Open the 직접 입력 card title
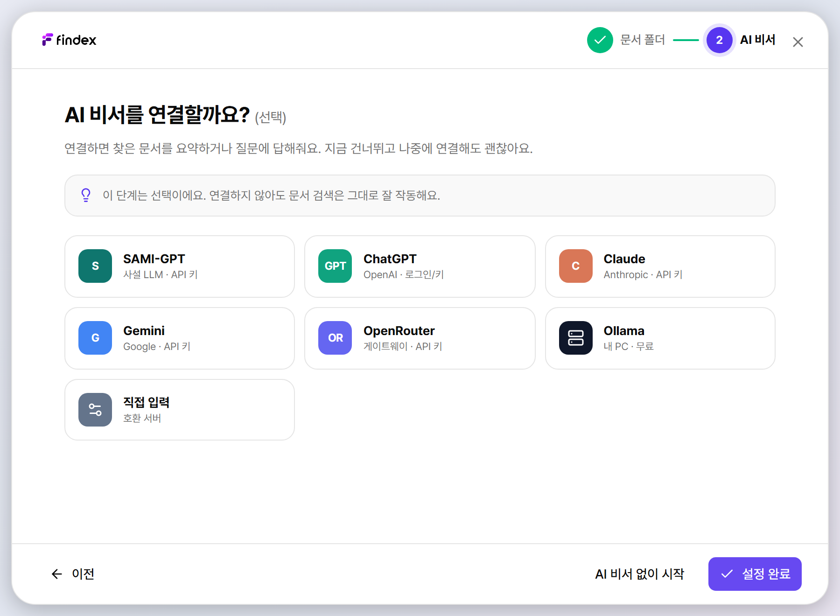The width and height of the screenshot is (840, 616). coord(146,402)
